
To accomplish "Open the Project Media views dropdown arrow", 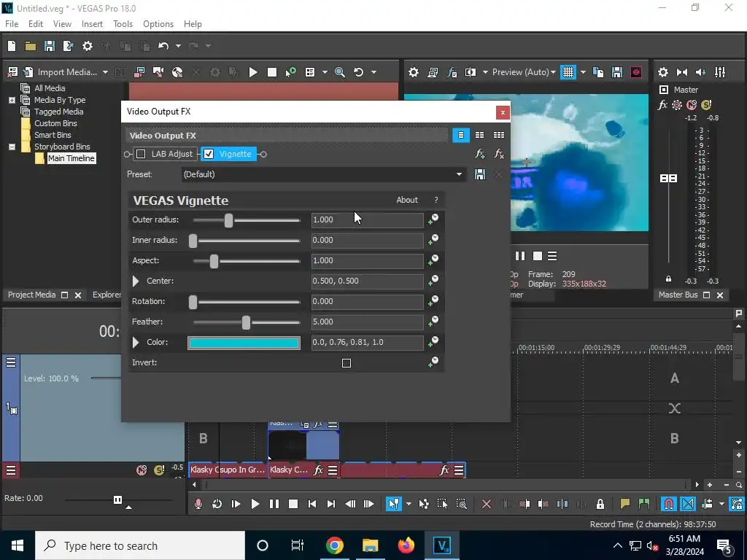I will [x=325, y=72].
